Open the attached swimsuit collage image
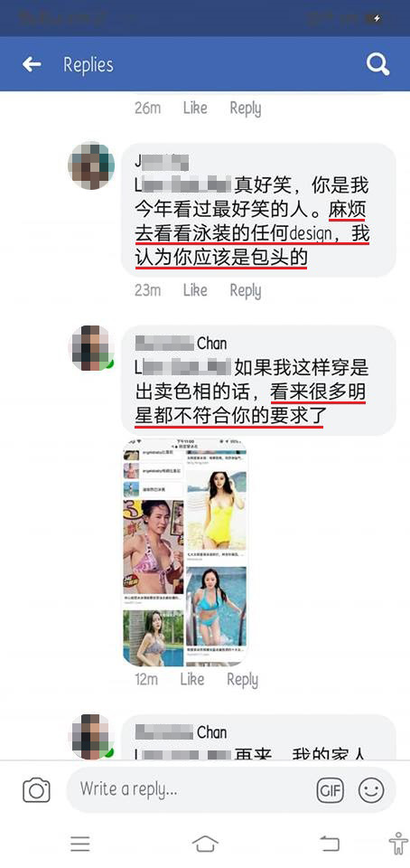The image size is (410, 868). tap(185, 552)
